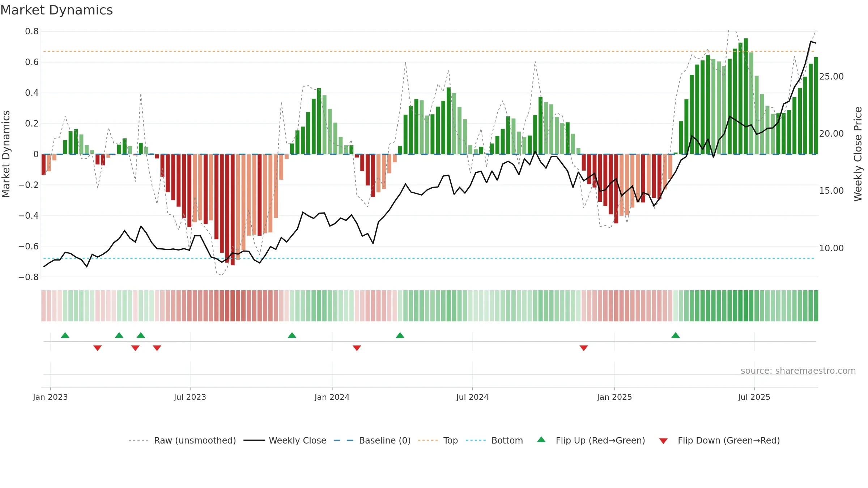Click the 20.00 price axis label
Viewport: 868px width, 488px height.
pyautogui.click(x=831, y=134)
